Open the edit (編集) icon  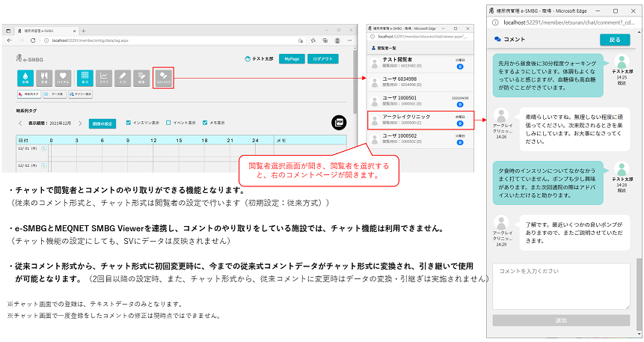(x=141, y=78)
